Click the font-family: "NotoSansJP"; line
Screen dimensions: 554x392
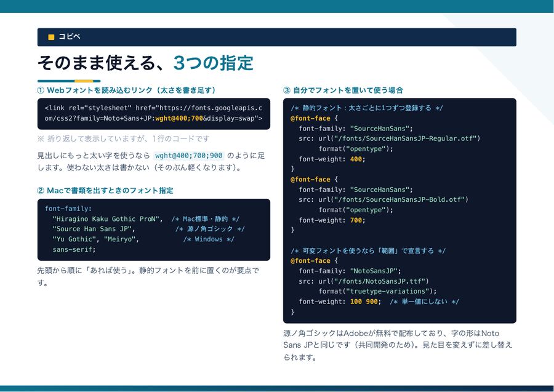point(350,271)
